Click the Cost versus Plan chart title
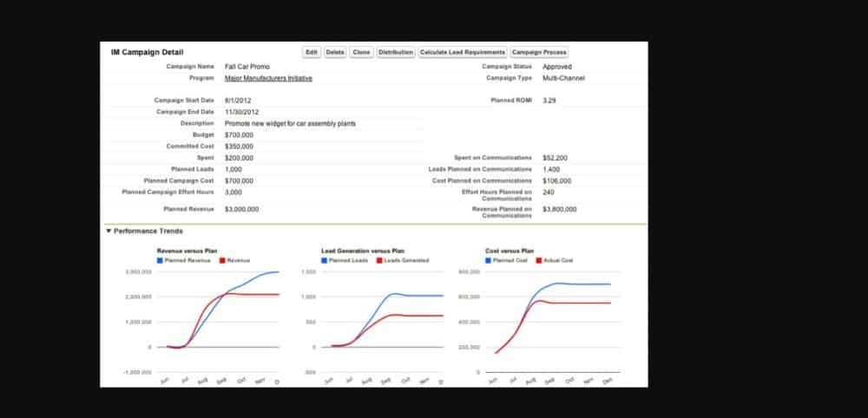This screenshot has height=418, width=868. [x=510, y=251]
